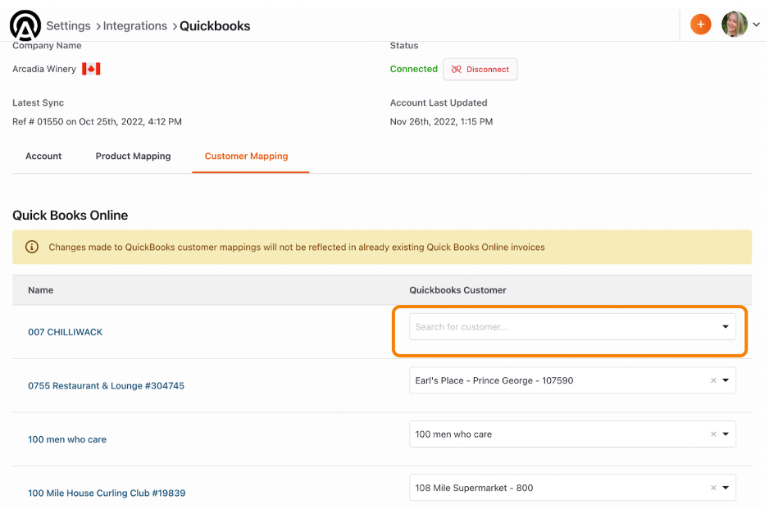Image resolution: width=769 pixels, height=532 pixels.
Task: Switch to the Product Mapping tab
Action: 133,156
